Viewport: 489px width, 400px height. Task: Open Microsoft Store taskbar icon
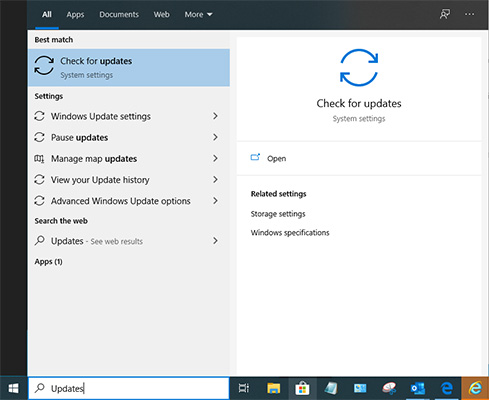click(x=302, y=388)
